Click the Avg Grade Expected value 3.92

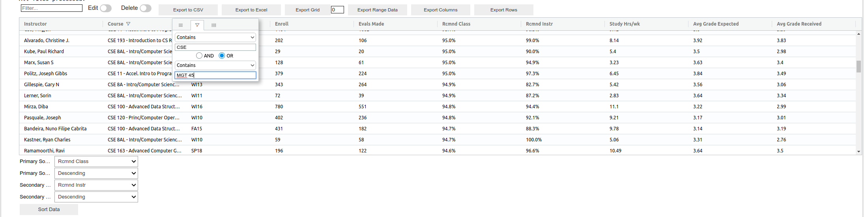698,41
